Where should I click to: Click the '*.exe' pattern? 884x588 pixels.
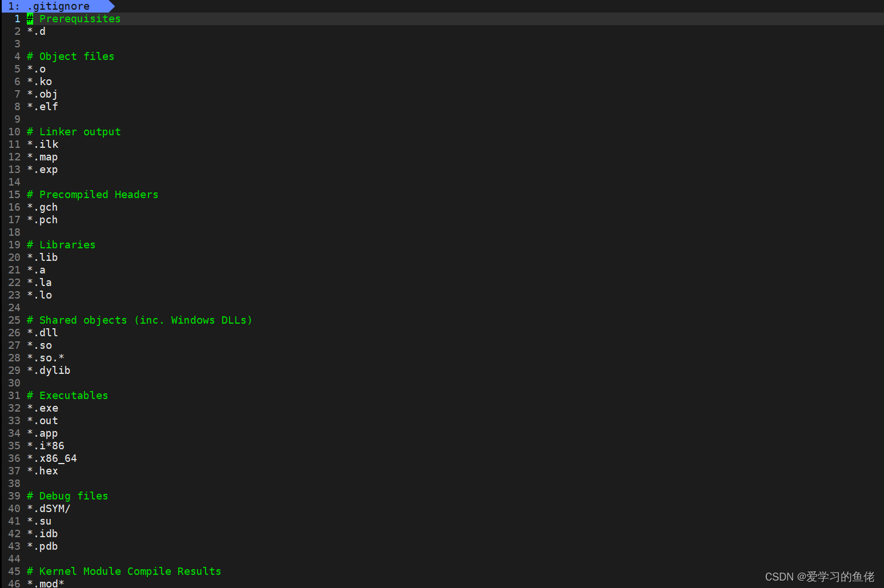coord(42,408)
